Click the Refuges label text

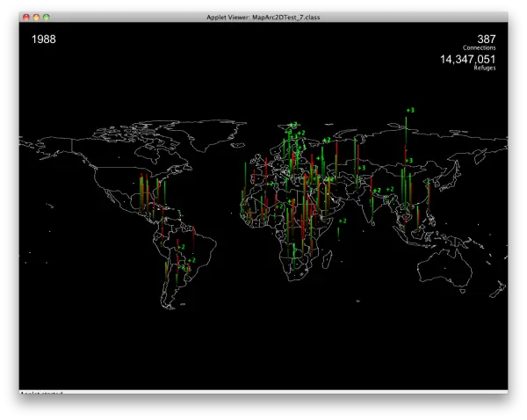[x=485, y=68]
